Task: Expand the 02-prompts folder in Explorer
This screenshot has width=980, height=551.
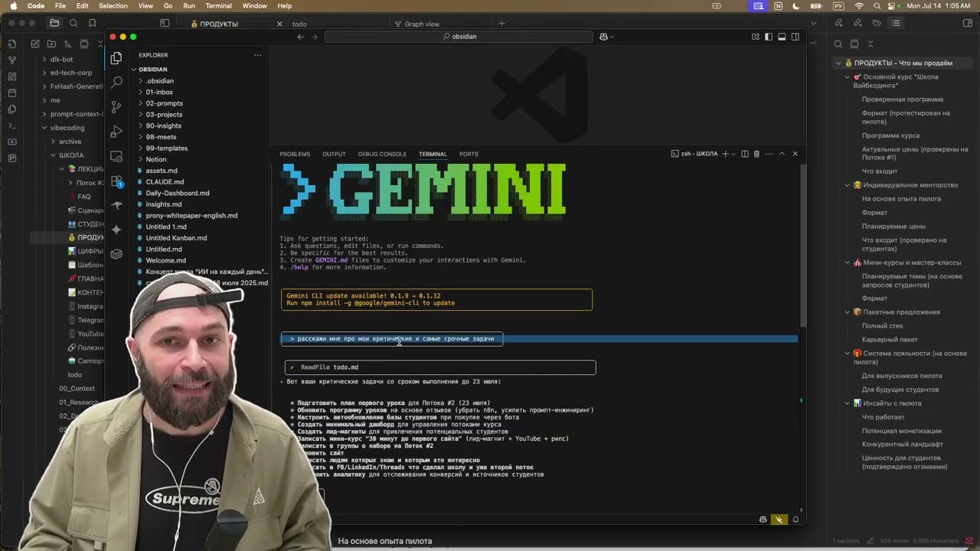Action: click(164, 103)
